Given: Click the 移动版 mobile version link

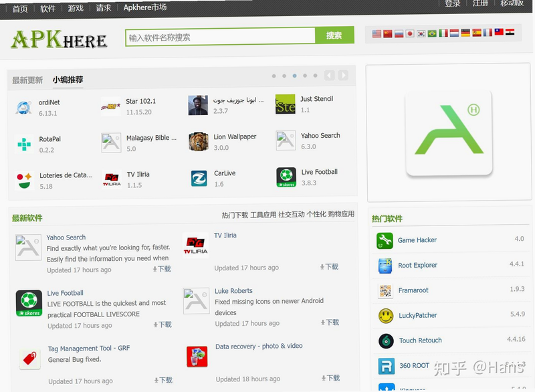Looking at the screenshot, I should pyautogui.click(x=512, y=3).
